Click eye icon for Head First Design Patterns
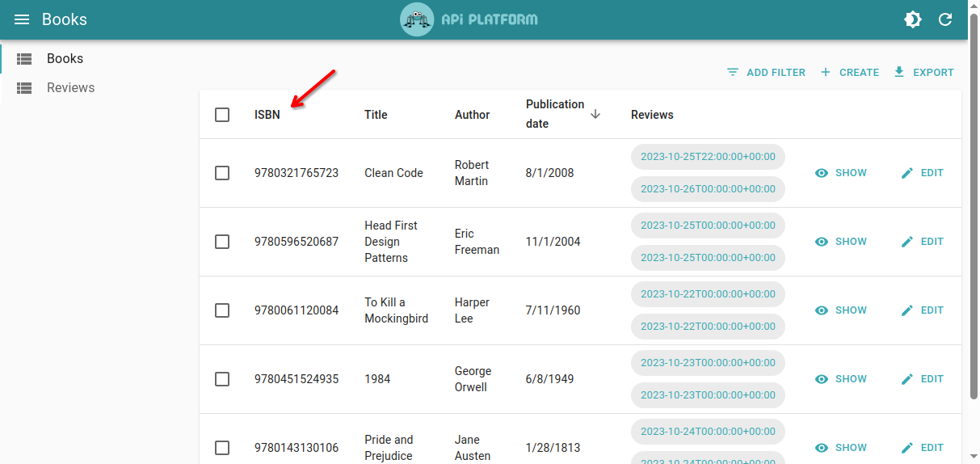The height and width of the screenshot is (464, 980). [822, 242]
